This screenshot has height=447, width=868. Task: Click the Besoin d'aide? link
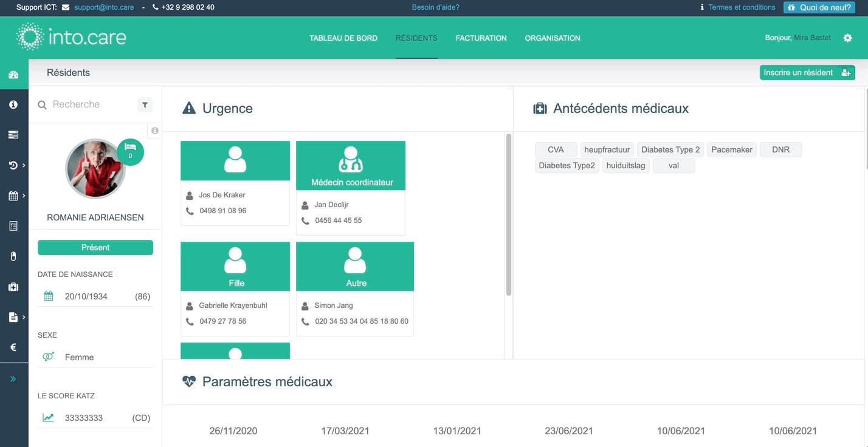click(x=436, y=7)
